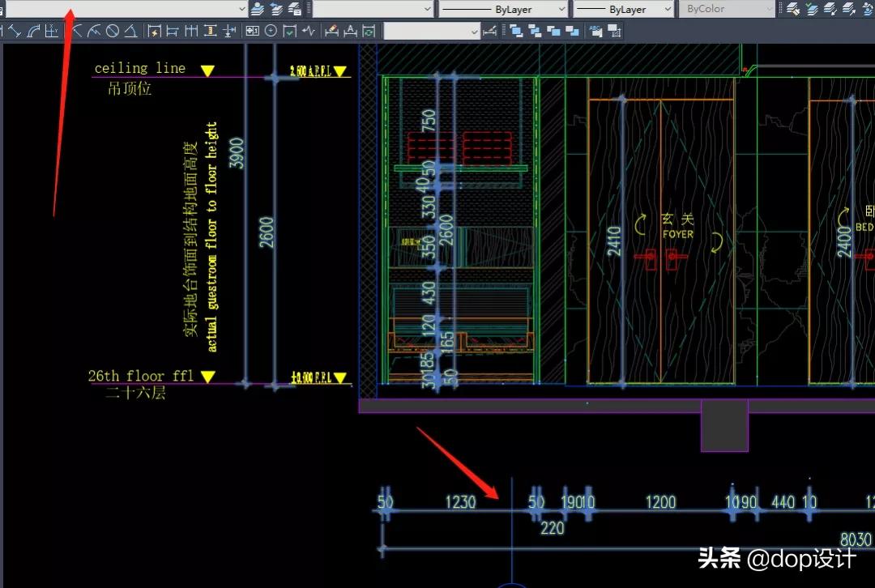Add a Center Mark with the toolbar icon
This screenshot has height=588, width=875.
pos(271,32)
